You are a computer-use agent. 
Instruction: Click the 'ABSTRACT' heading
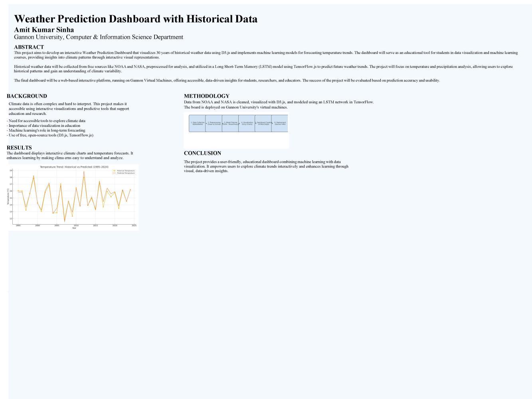(x=29, y=47)
